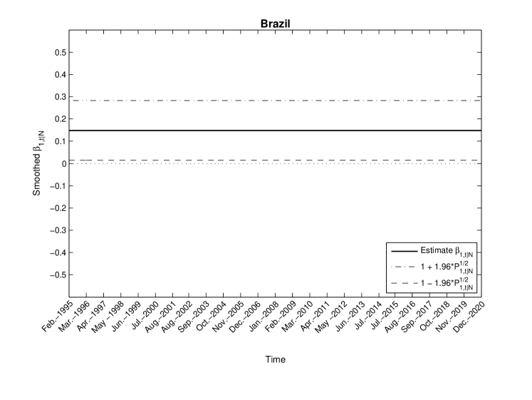
Task: Click the 'Nov.−2019' date label
Action: tap(452, 317)
